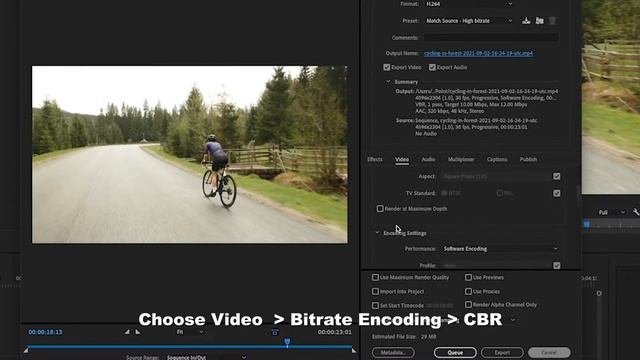640x360 pixels.
Task: Click the Set In Point triangle icon
Action: click(x=127, y=332)
